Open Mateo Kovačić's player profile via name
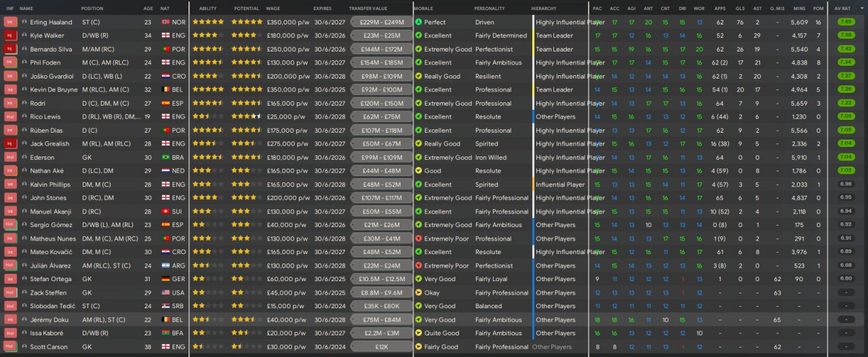This screenshot has height=357, width=868. point(52,252)
